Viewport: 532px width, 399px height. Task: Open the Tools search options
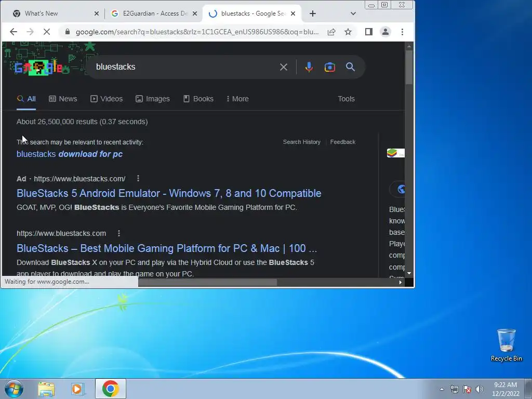(346, 99)
